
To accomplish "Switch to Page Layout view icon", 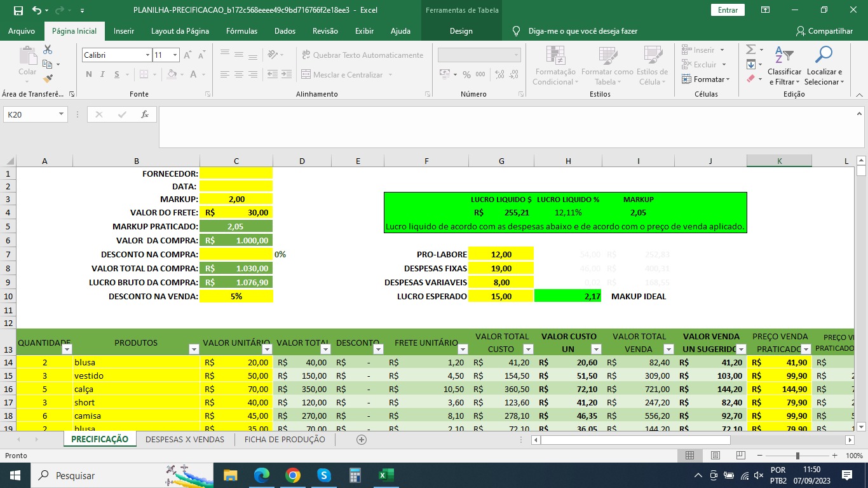I will point(715,456).
